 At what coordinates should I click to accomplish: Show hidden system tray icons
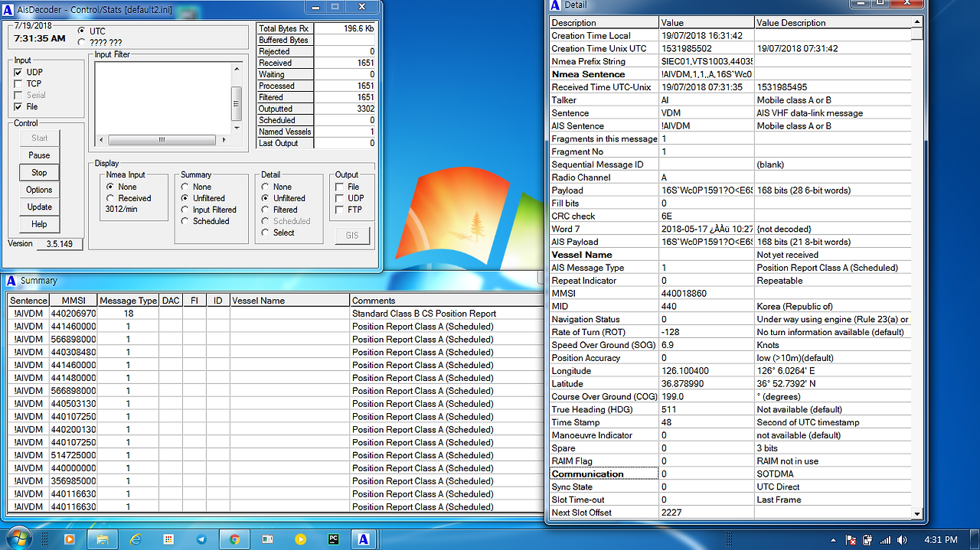coord(833,540)
